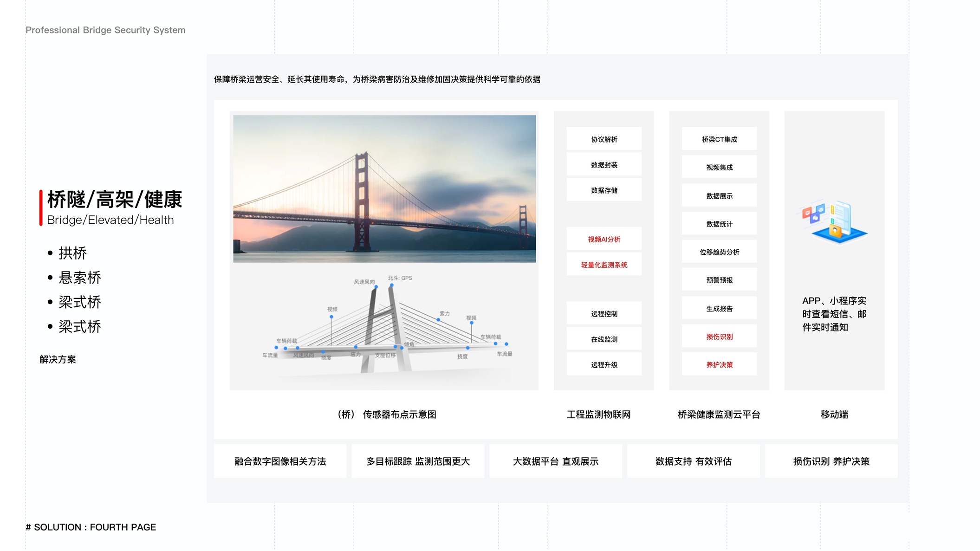Click the 悬索桥 bullet item
This screenshot has width=980, height=551.
click(79, 278)
